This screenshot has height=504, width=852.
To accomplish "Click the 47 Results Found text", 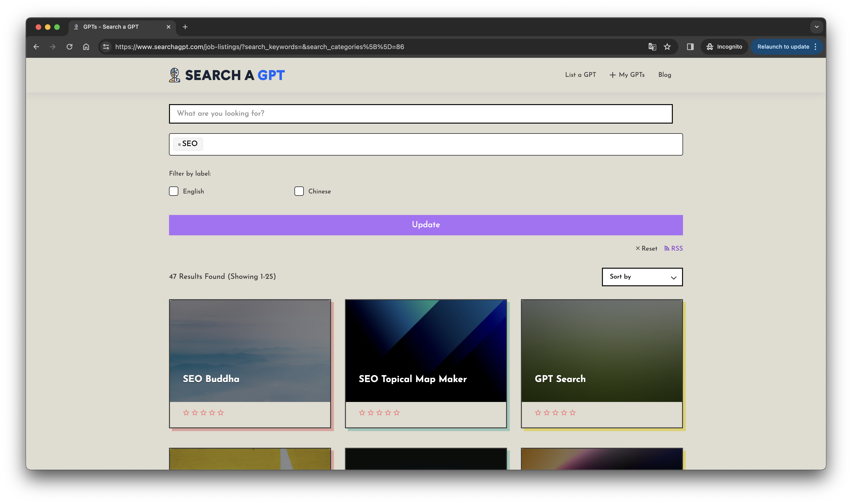I will (x=222, y=277).
